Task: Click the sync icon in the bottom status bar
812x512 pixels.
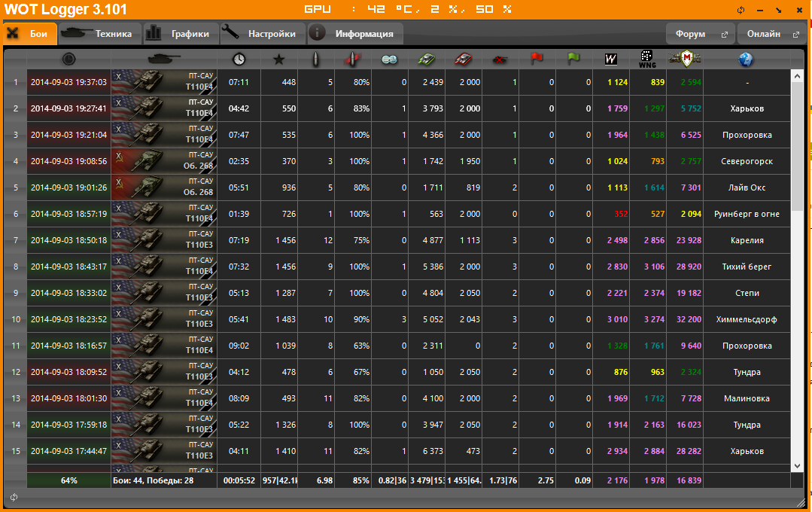Action: (x=14, y=498)
